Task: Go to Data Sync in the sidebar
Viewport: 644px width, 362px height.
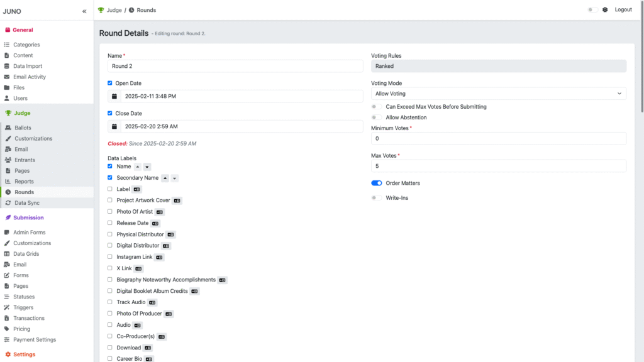Action: pos(27,203)
